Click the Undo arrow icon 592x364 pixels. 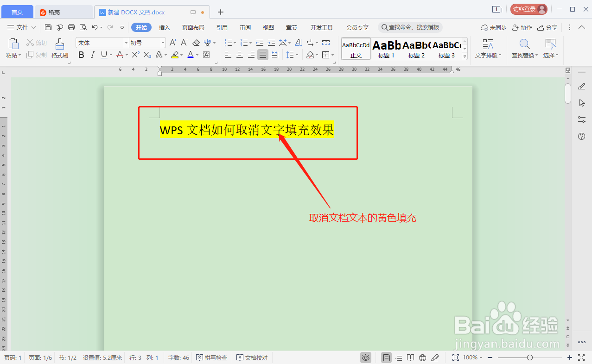click(x=95, y=27)
